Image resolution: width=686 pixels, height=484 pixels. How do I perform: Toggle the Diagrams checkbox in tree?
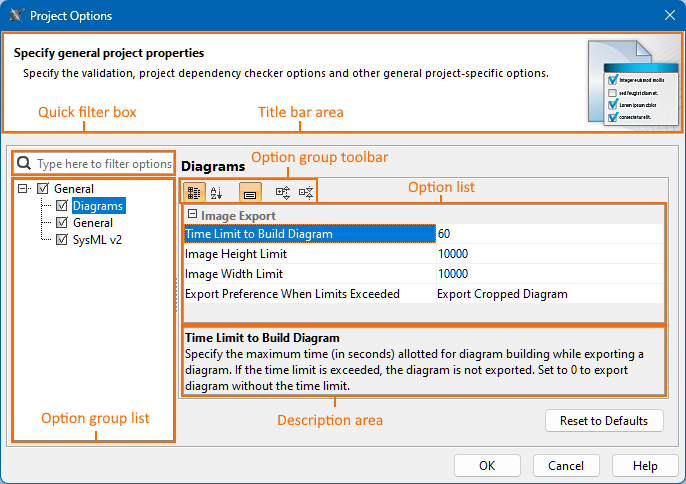click(x=62, y=206)
